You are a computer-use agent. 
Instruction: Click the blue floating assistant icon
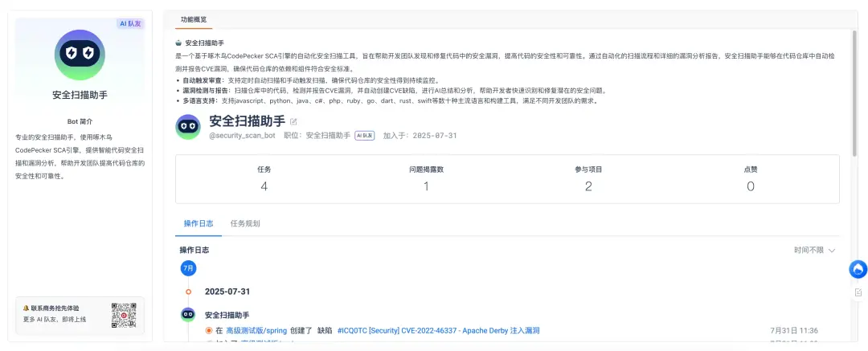click(x=858, y=269)
